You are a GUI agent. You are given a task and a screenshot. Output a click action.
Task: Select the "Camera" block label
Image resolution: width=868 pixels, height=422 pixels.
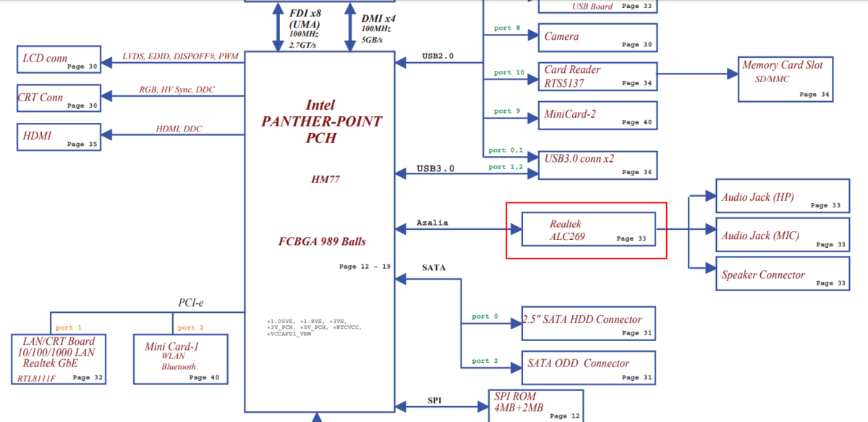pos(561,36)
